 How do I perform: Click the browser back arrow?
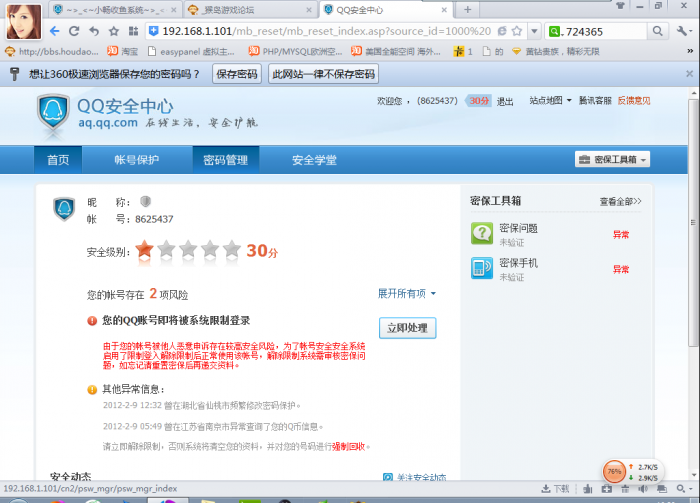54,31
